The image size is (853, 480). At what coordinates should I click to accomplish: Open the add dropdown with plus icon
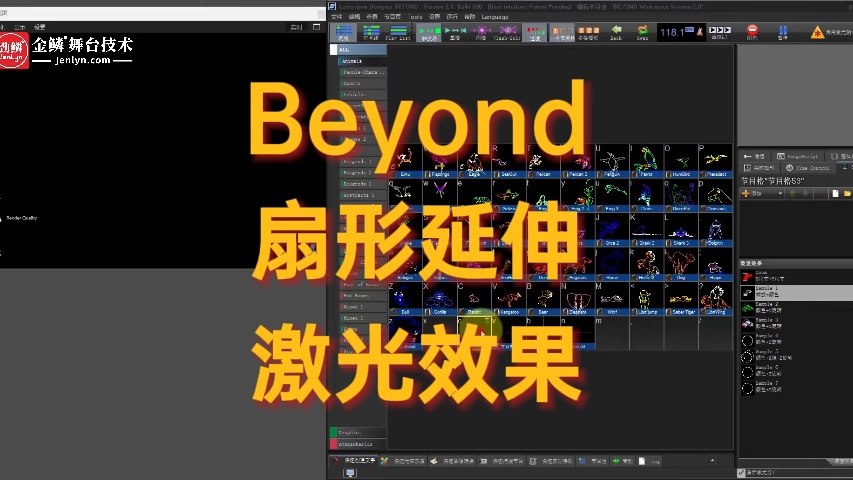[x=762, y=193]
